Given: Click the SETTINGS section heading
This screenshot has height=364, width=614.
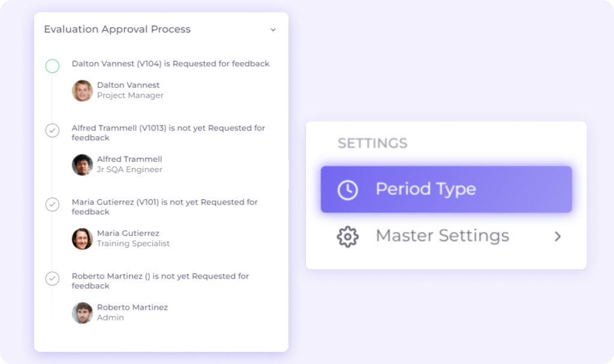Looking at the screenshot, I should pyautogui.click(x=372, y=143).
